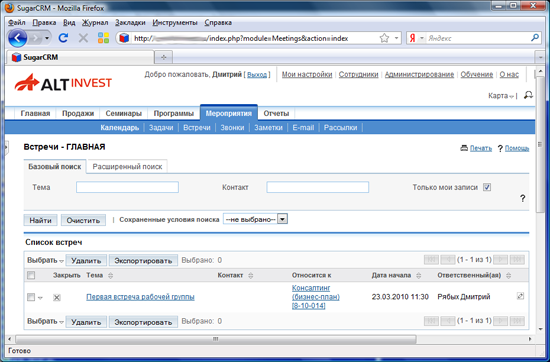Image resolution: width=550 pixels, height=362 pixels.
Task: Click in the Контакт search field
Action: [x=317, y=187]
